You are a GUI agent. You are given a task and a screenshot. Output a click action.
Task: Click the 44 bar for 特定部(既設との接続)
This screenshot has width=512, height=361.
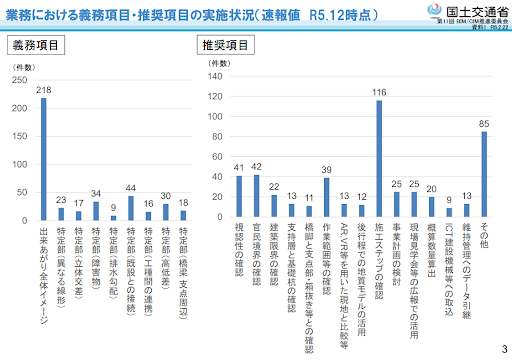click(131, 208)
